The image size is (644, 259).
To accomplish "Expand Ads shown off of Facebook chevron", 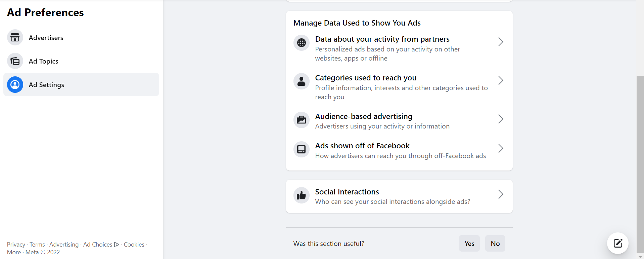I will tap(501, 148).
